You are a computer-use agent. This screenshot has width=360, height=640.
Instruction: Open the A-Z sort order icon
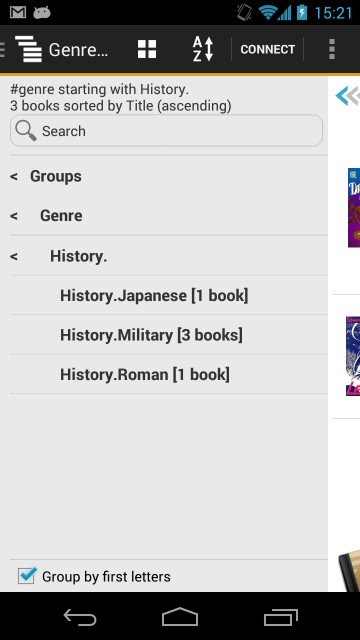tap(203, 49)
